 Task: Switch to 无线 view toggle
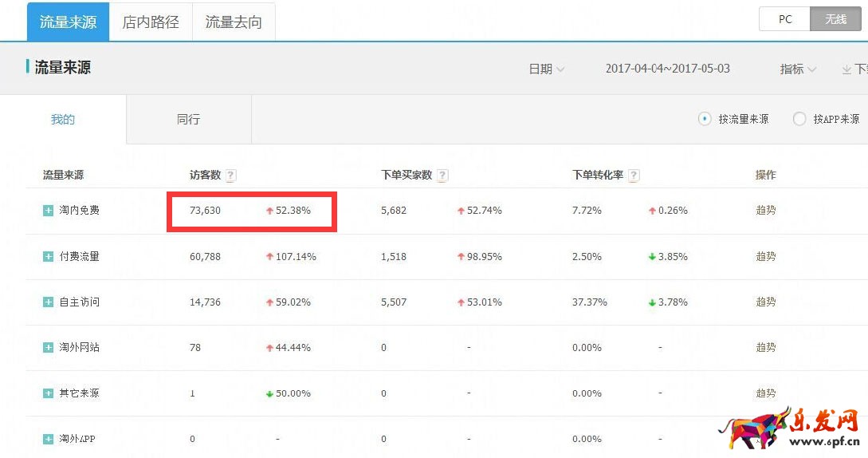tap(835, 19)
